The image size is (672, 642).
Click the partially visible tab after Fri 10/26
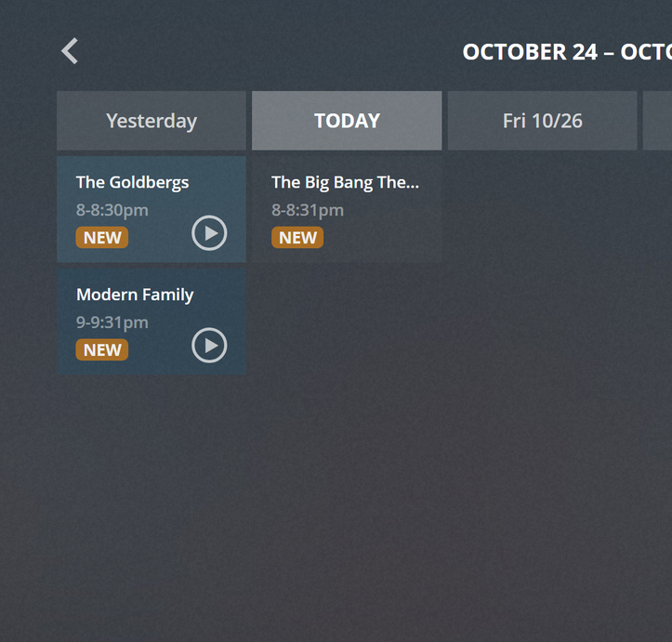pyautogui.click(x=658, y=121)
